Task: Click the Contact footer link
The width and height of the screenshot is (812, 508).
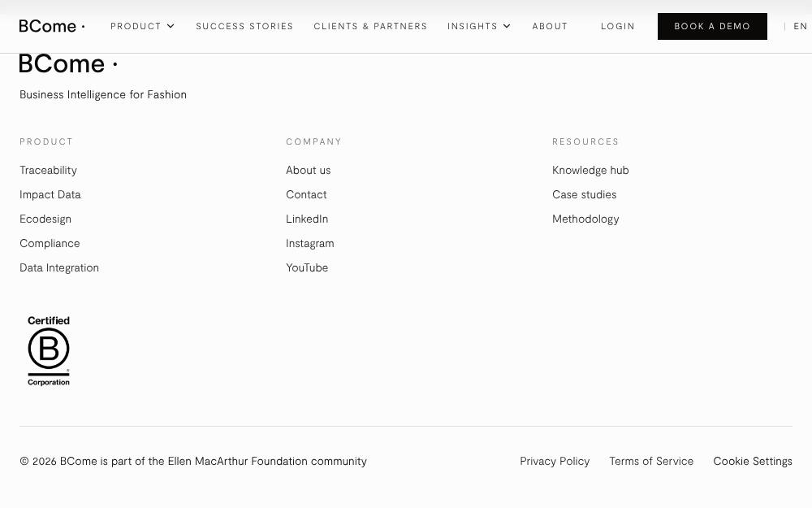Action: 306,194
